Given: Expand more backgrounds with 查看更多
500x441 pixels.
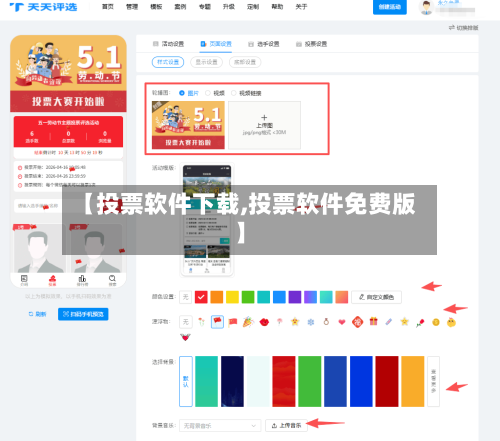Looking at the screenshot, I should click(433, 381).
